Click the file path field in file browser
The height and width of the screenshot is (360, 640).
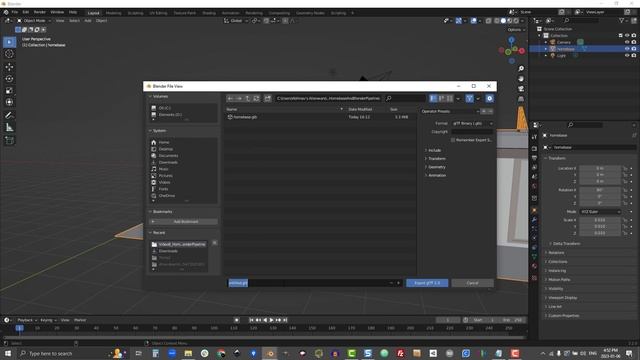coord(328,98)
